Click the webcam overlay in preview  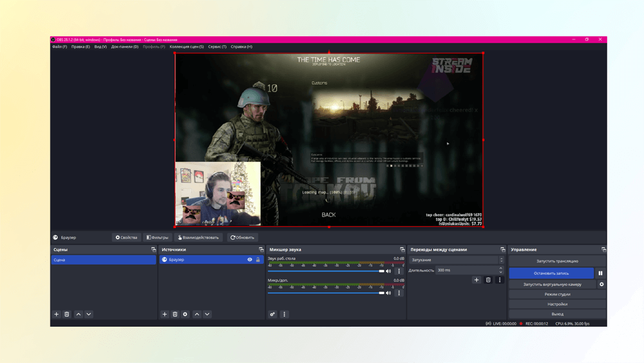[218, 193]
